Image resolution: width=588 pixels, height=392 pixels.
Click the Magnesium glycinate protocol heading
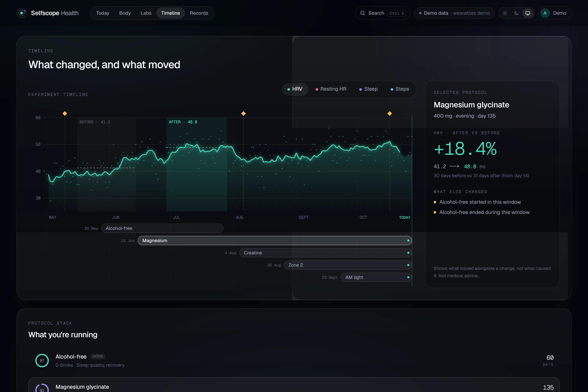pos(471,105)
